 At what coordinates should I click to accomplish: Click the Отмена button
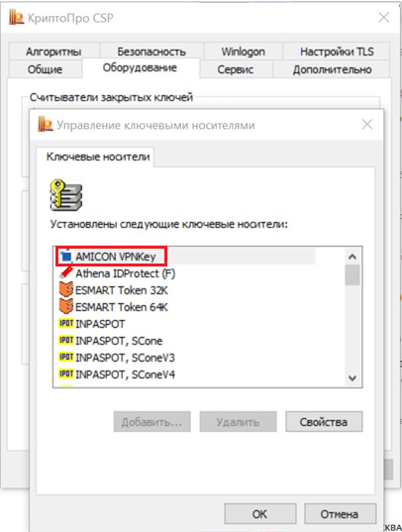coord(340,514)
